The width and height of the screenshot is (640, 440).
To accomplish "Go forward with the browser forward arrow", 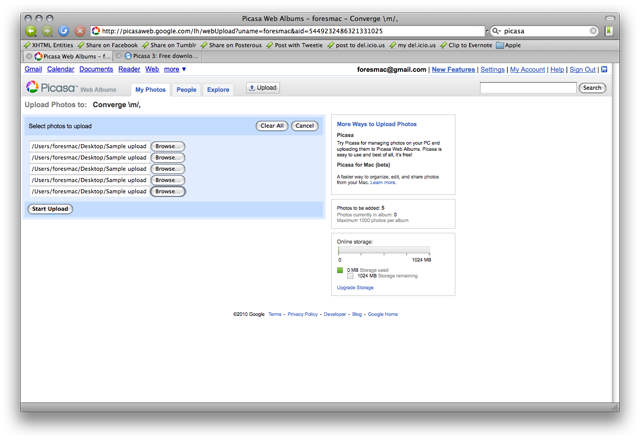I will (x=47, y=31).
